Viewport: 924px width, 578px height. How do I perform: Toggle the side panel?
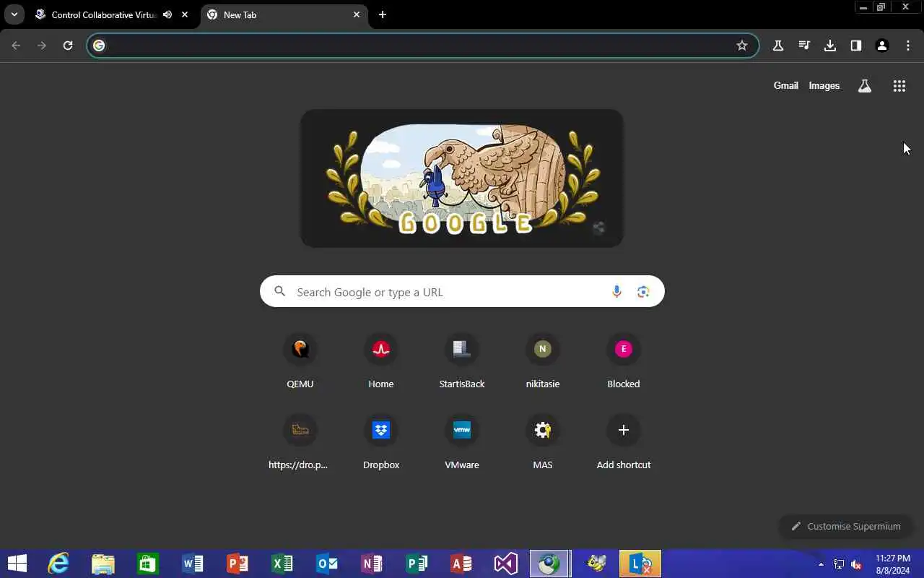[x=856, y=46]
